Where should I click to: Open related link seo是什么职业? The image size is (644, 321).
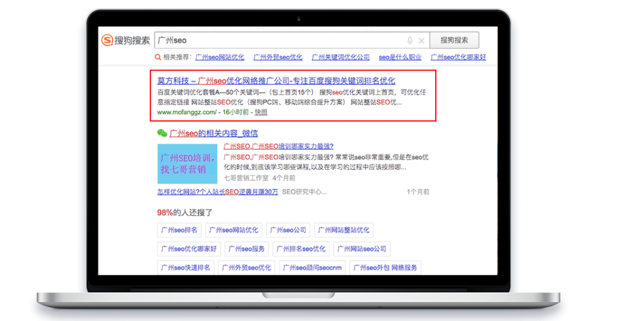pyautogui.click(x=400, y=57)
